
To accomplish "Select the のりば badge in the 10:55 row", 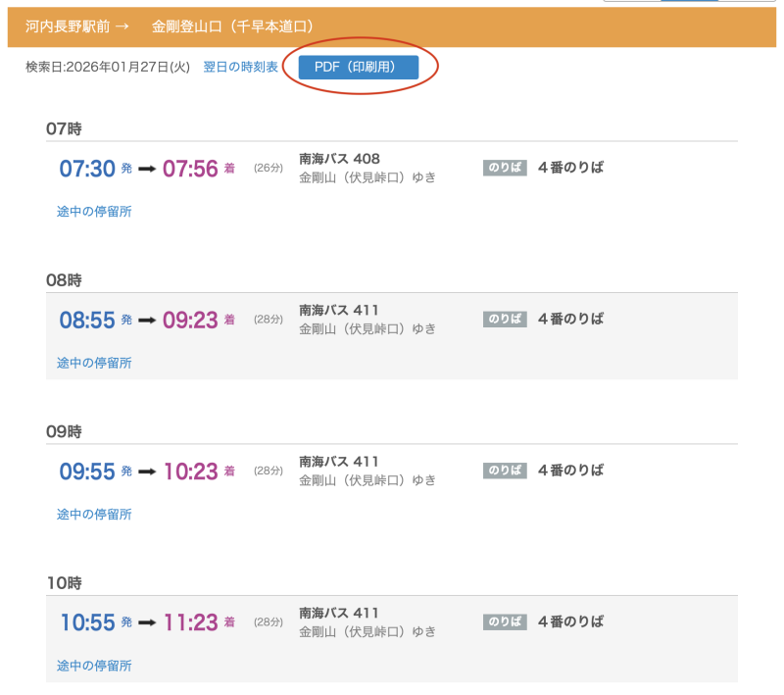I will coord(505,621).
